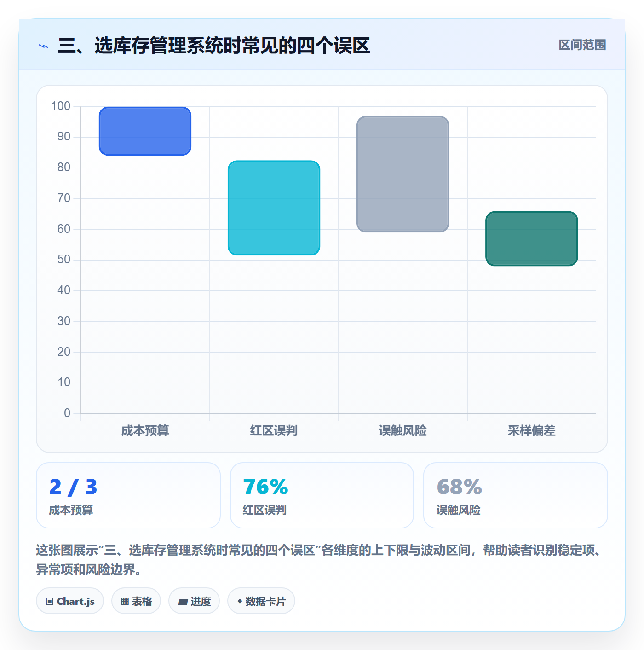Viewport: 644px width, 650px height.
Task: Click the 数据卡片 tag chip
Action: pyautogui.click(x=261, y=601)
